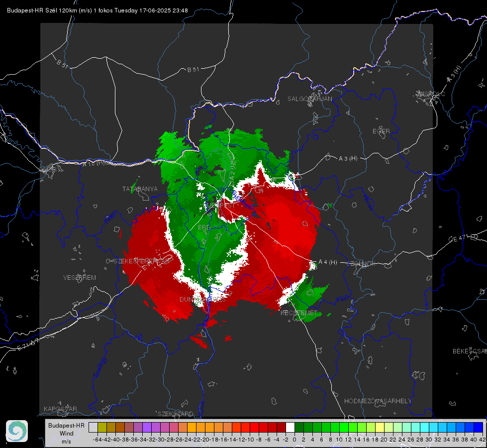The width and height of the screenshot is (487, 448).
Task: Click the TATABÁNYA city label
Action: (140, 189)
